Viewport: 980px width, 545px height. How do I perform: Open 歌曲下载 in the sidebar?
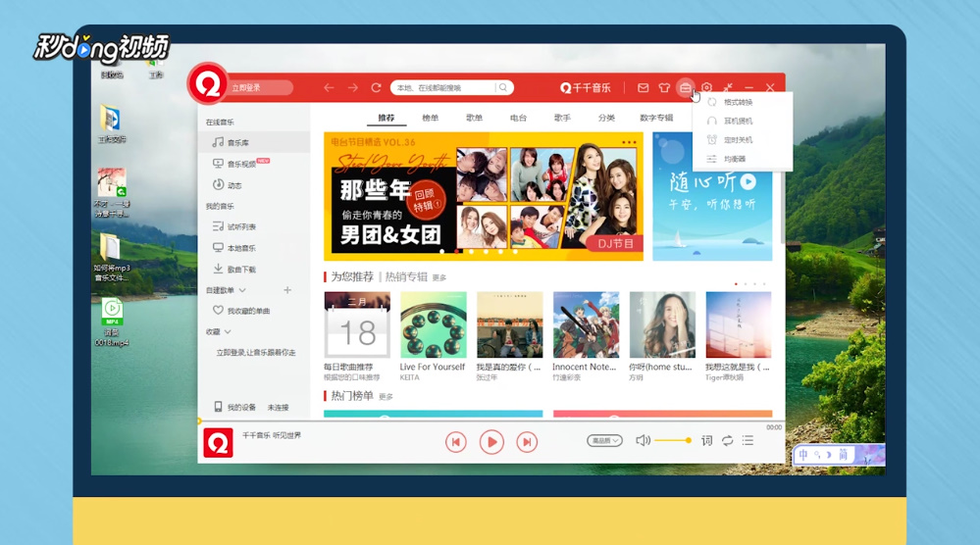click(234, 269)
